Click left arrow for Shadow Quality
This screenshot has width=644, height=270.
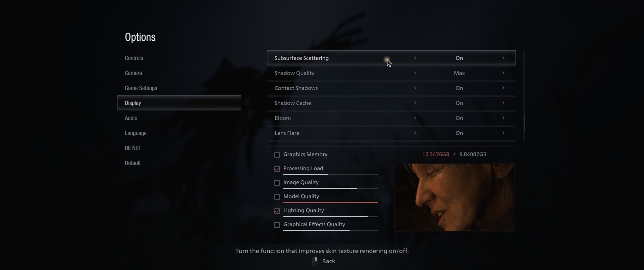[415, 73]
